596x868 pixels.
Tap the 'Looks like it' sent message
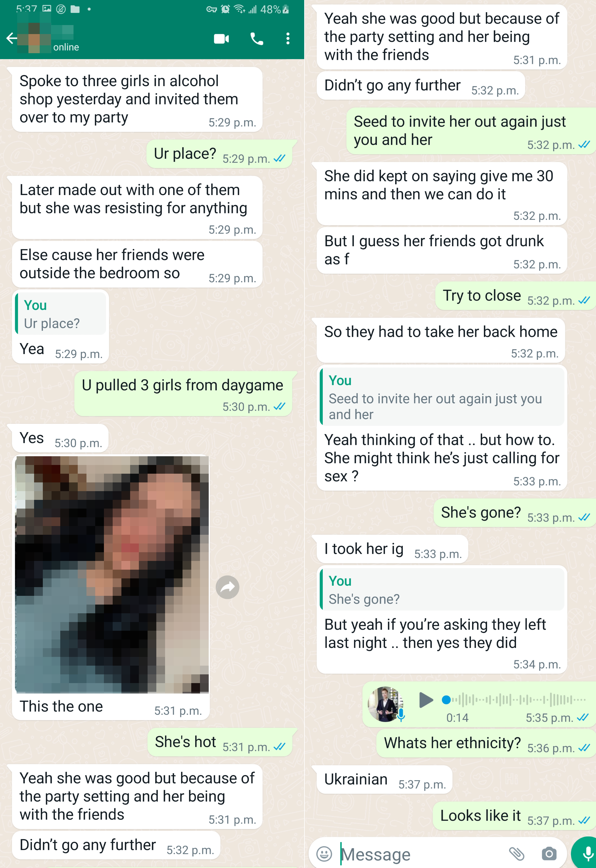click(514, 816)
